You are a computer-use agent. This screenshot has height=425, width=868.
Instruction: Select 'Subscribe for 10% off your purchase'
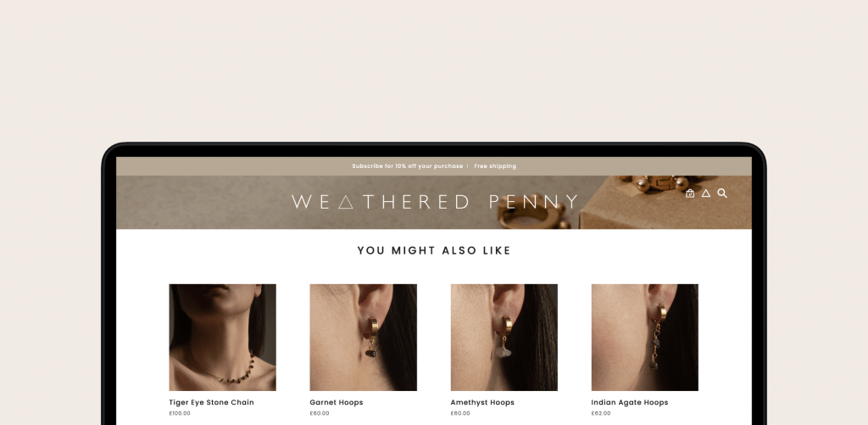(408, 166)
